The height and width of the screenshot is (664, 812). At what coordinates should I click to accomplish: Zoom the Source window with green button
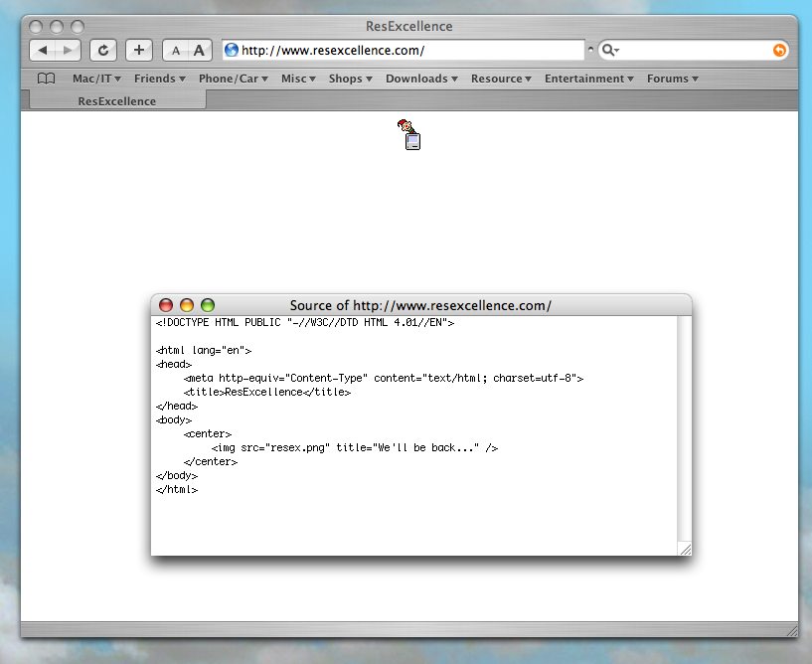pos(208,305)
